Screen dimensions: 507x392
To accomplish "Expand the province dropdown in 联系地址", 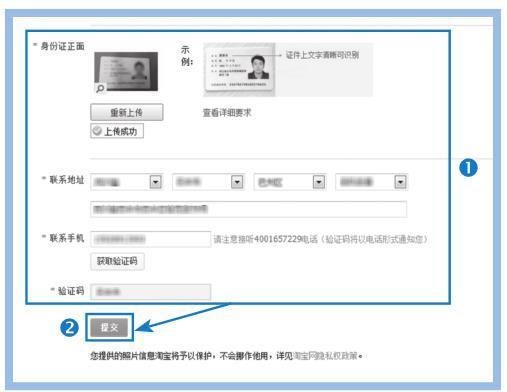I will pyautogui.click(x=155, y=182).
